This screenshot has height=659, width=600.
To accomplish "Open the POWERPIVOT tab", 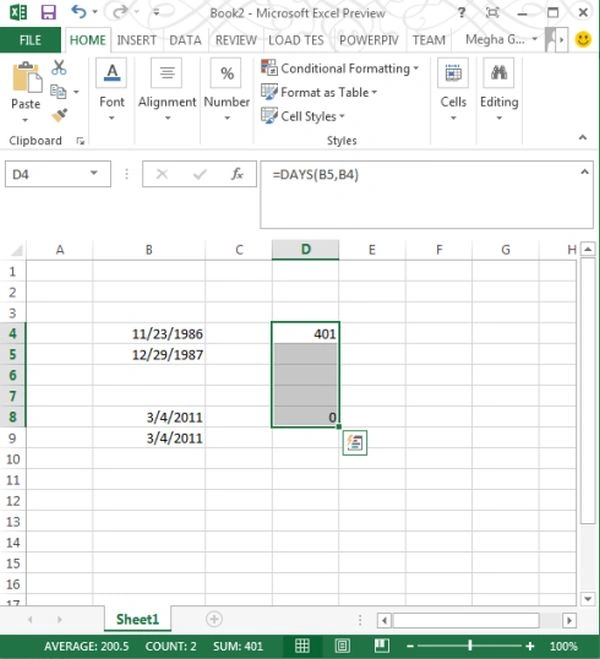I will [368, 40].
